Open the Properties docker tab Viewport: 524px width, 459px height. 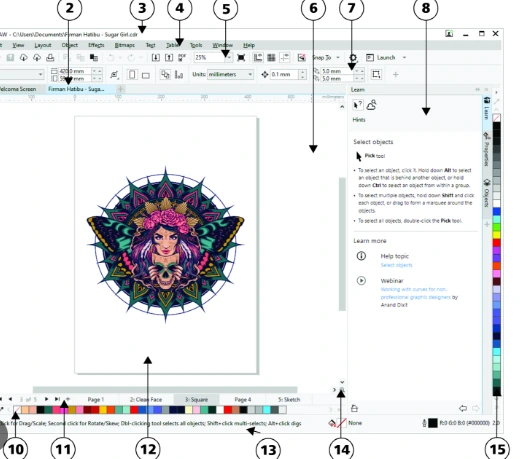487,149
